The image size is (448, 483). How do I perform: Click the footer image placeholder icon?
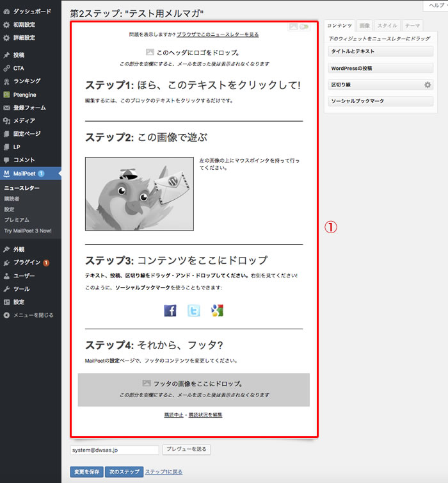(x=146, y=383)
